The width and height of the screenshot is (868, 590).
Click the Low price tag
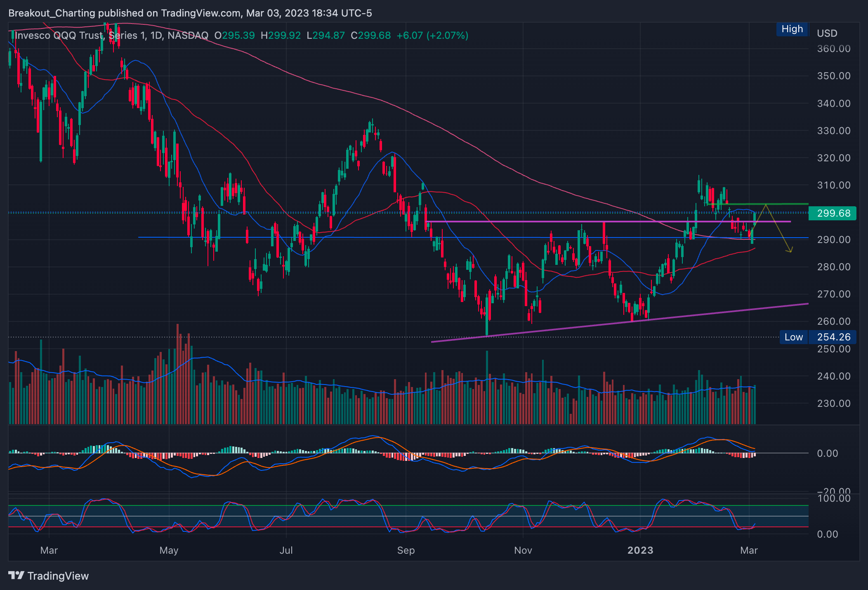click(x=793, y=337)
